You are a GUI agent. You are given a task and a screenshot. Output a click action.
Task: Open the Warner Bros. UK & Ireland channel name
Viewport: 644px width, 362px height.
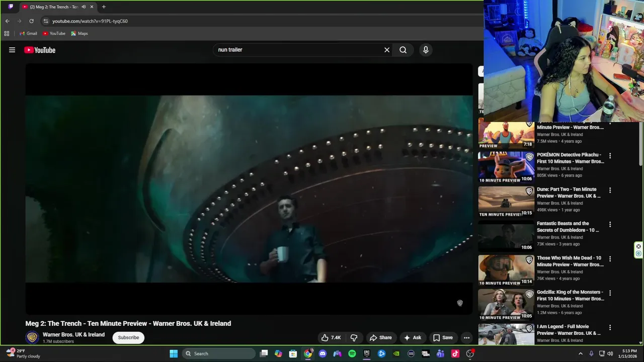point(73,334)
